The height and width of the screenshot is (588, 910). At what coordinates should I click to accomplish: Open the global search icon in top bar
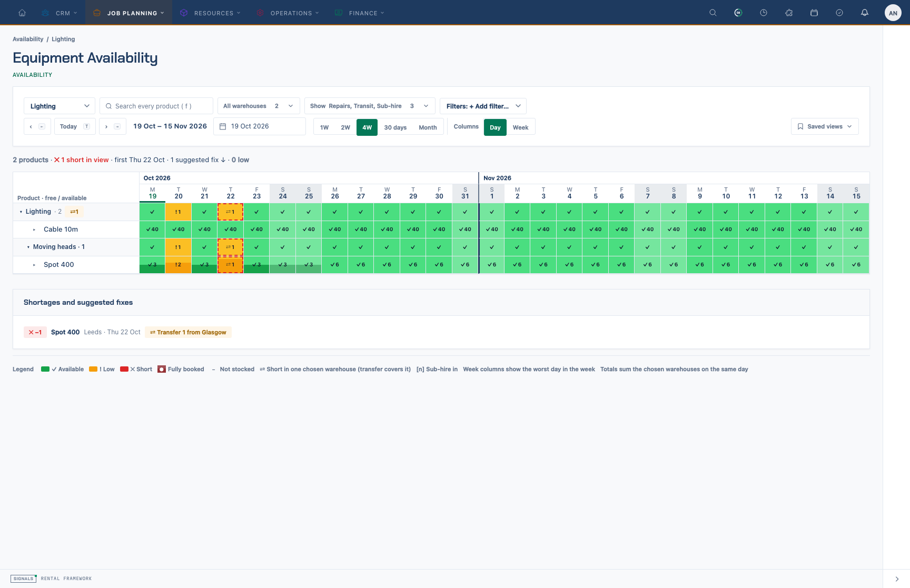[713, 13]
